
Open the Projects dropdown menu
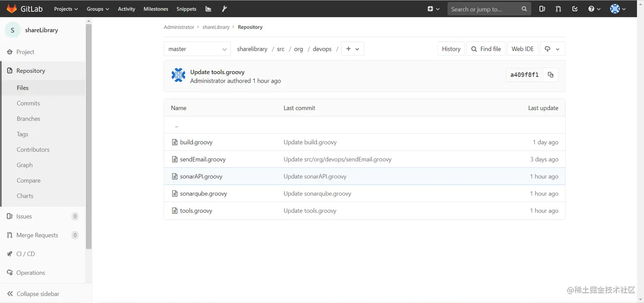66,9
